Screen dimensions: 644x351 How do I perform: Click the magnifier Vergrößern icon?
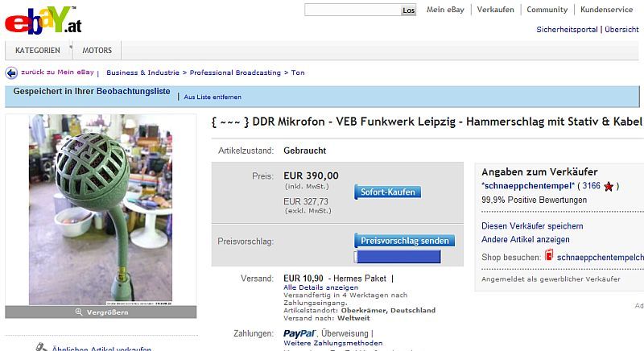[79, 312]
